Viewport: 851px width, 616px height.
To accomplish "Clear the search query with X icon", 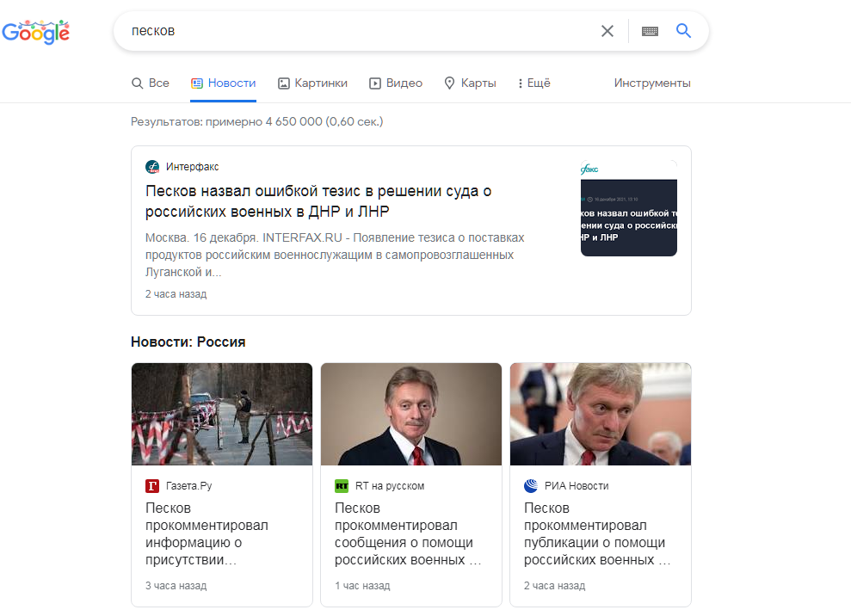I will click(607, 31).
